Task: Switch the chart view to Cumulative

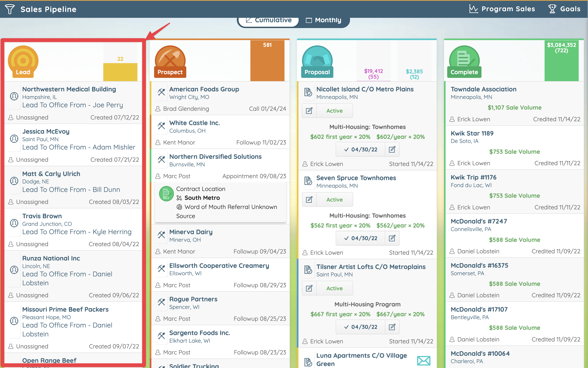Action: (269, 20)
